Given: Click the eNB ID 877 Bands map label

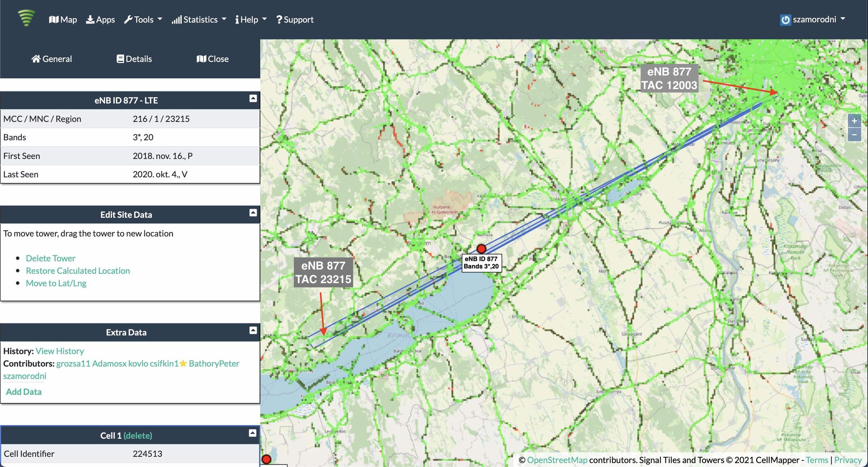Looking at the screenshot, I should [481, 263].
